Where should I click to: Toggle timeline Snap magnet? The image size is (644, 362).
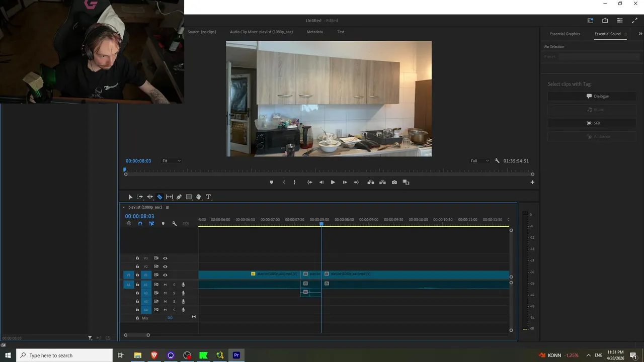tap(140, 224)
